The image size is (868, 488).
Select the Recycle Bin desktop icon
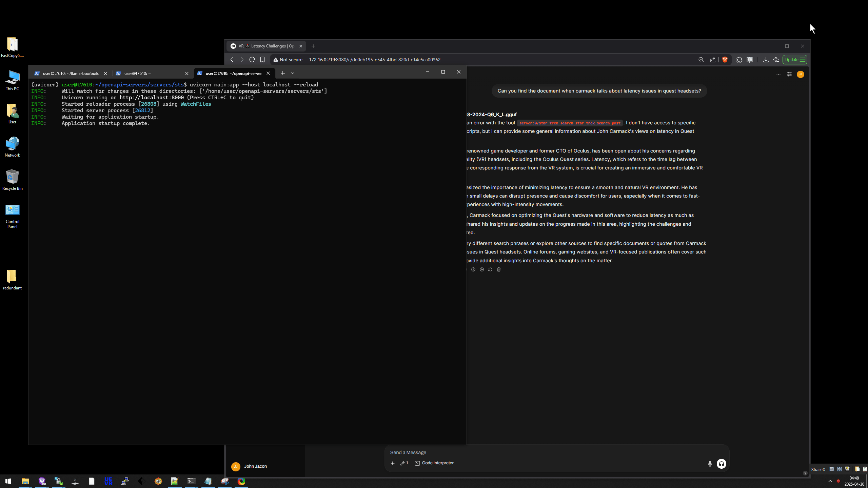click(x=12, y=180)
